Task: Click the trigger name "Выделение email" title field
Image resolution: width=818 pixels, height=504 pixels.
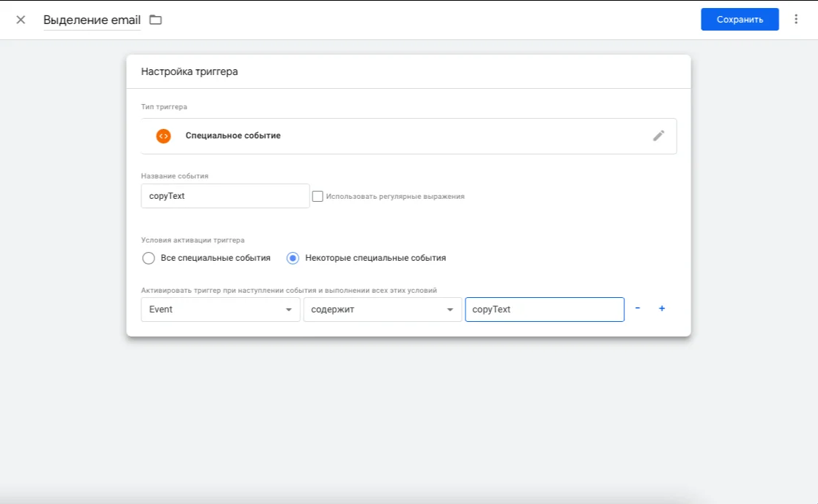Action: tap(92, 20)
